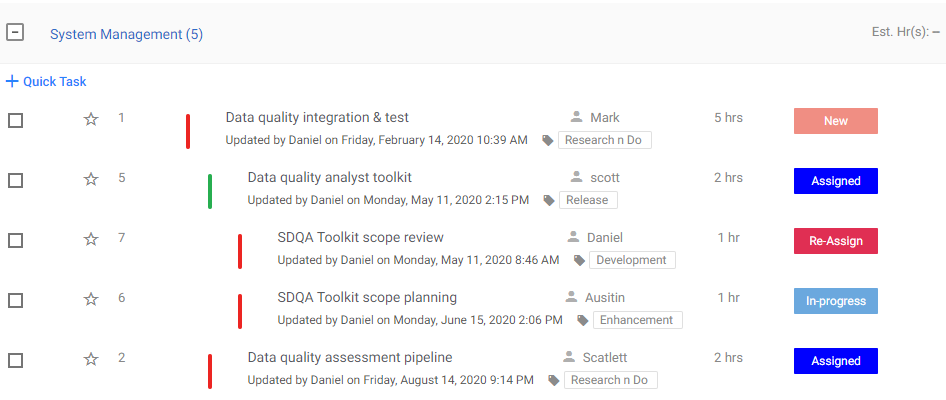Collapse the System Management group
This screenshot has height=400, width=946.
pyautogui.click(x=15, y=32)
